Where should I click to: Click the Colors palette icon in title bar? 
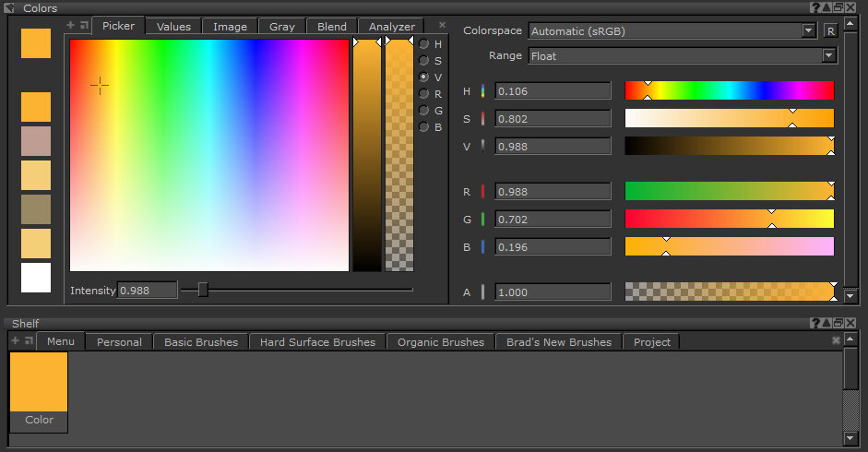click(x=10, y=8)
